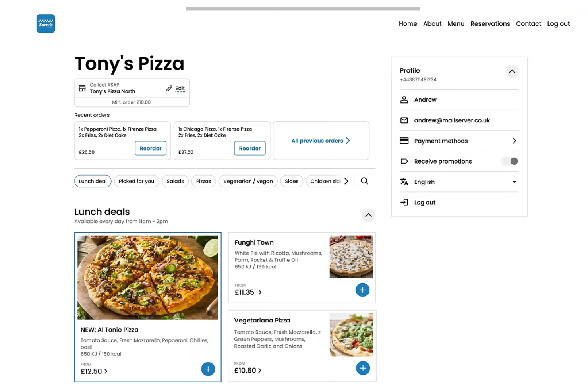
Task: Click the Min. order £10.00 text
Action: [132, 102]
